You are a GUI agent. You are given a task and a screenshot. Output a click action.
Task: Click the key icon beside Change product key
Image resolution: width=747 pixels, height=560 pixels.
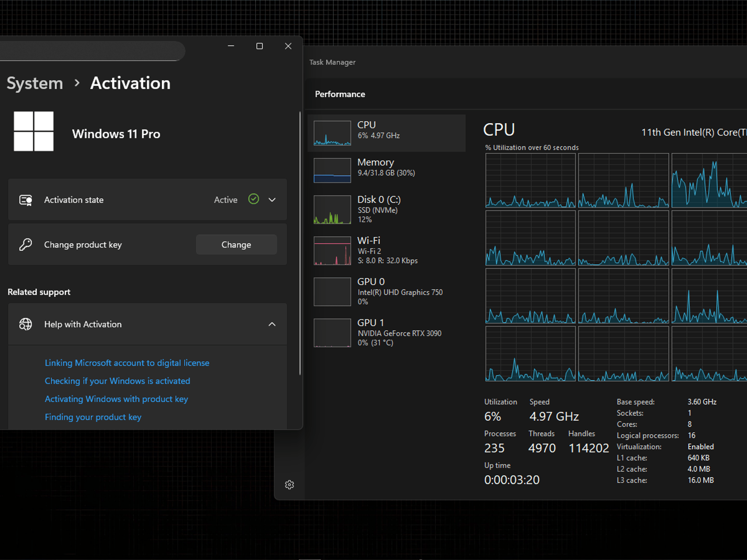[x=26, y=245]
